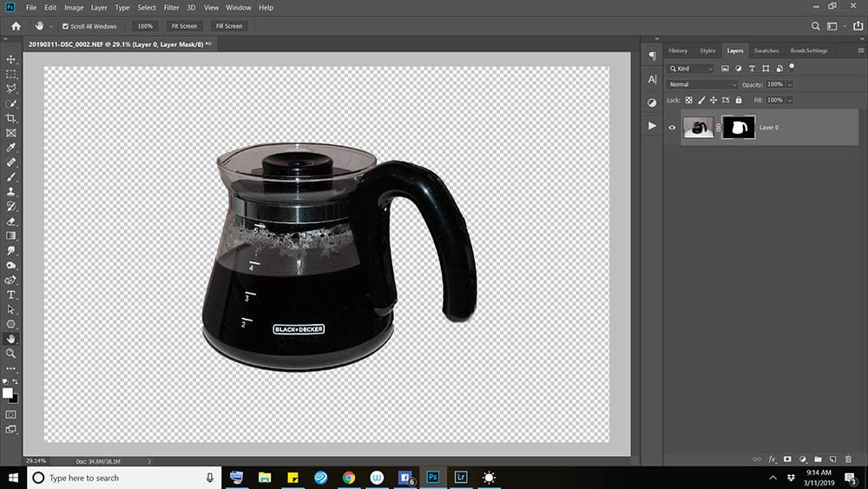Toggle lock position

tap(713, 100)
